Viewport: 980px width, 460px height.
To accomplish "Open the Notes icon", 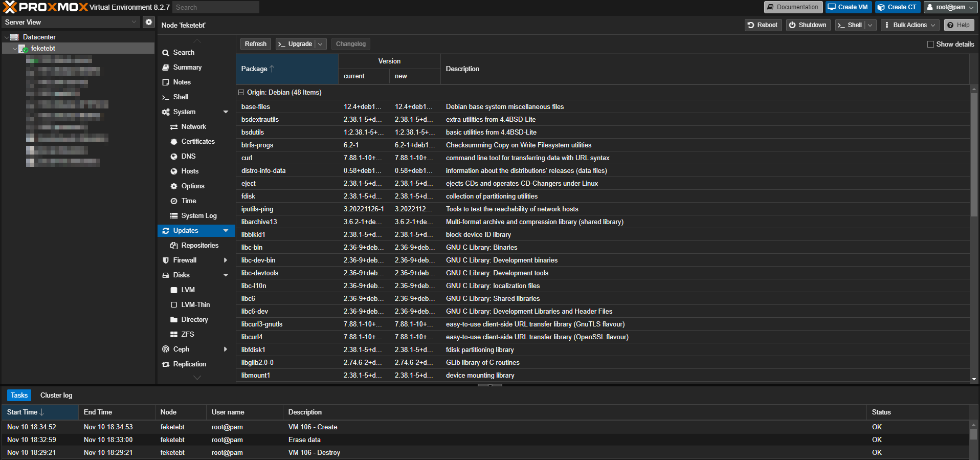I will (x=166, y=82).
